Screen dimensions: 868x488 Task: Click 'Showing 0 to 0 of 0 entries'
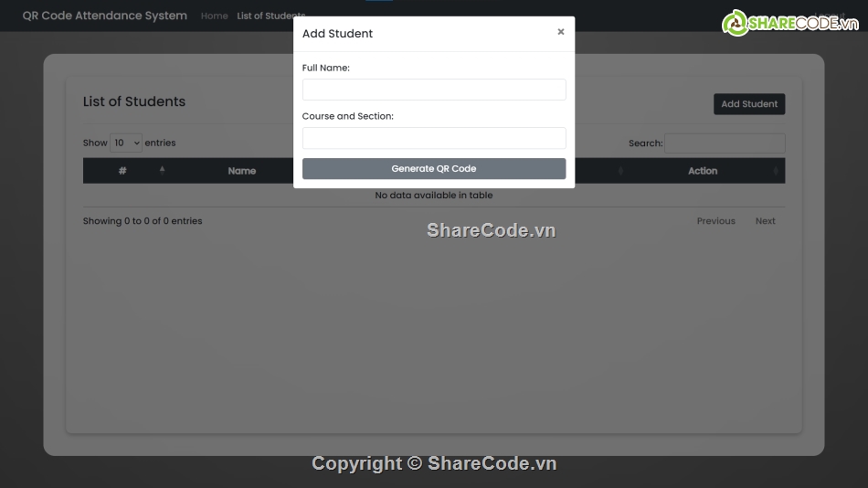[143, 221]
